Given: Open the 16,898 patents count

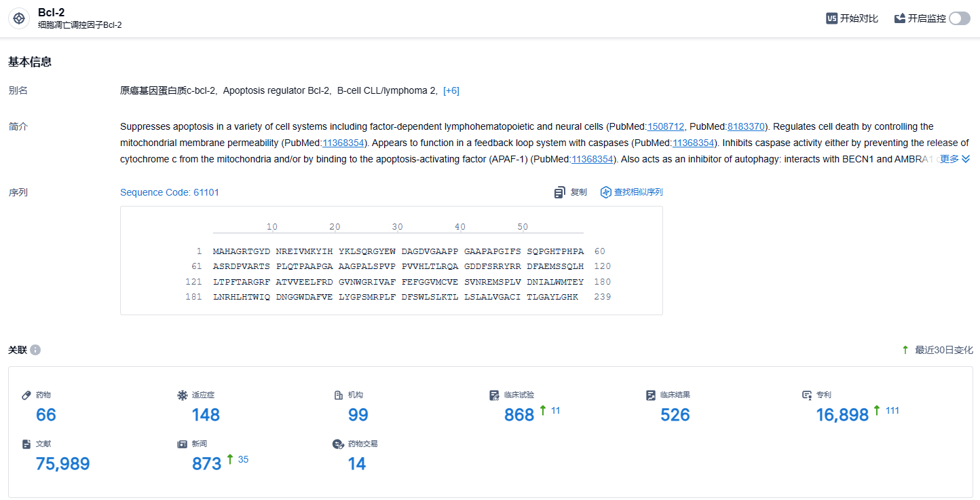Looking at the screenshot, I should (842, 415).
